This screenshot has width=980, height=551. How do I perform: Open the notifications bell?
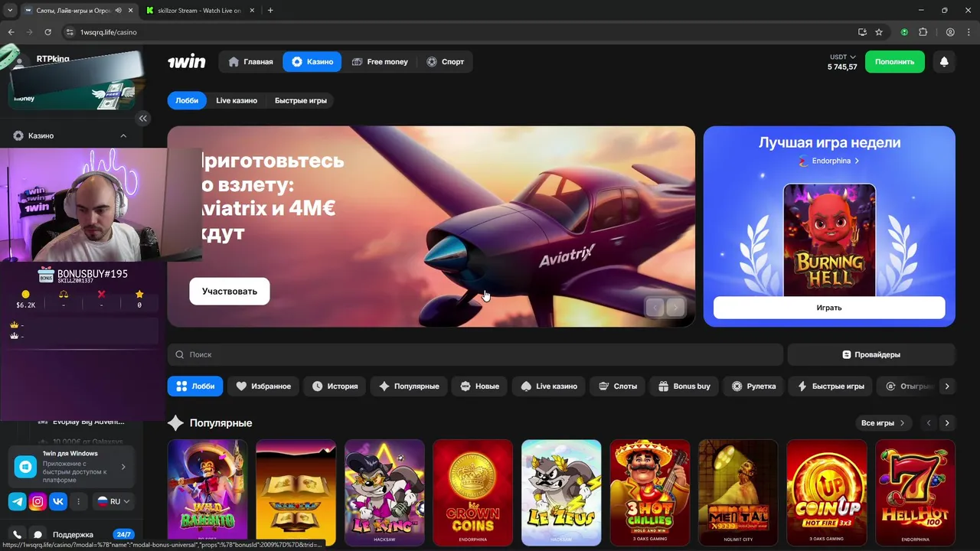point(944,62)
